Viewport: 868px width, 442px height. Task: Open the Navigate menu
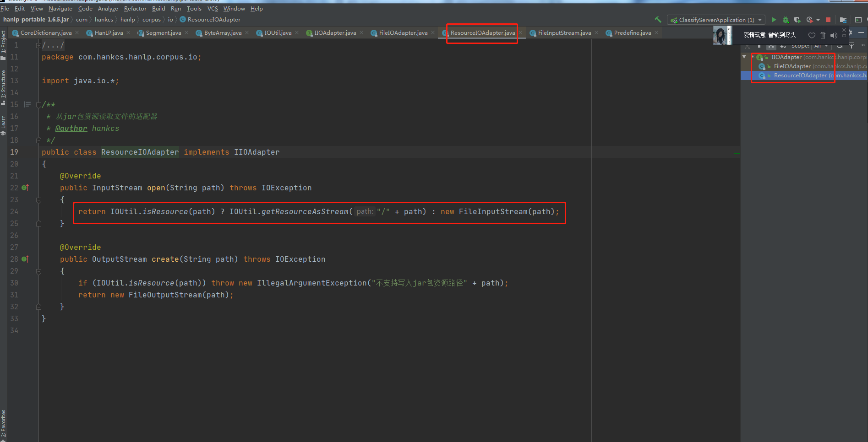(60, 8)
